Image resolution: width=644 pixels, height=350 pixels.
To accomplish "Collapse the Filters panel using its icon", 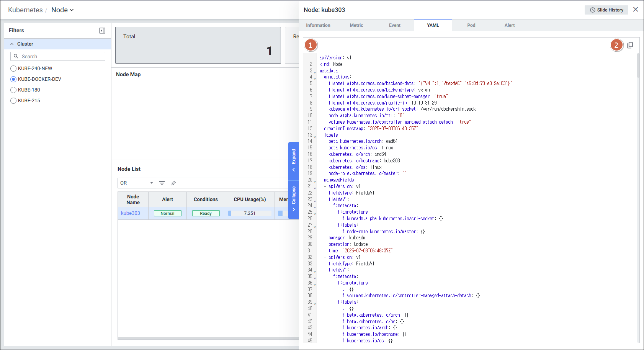I will [102, 31].
